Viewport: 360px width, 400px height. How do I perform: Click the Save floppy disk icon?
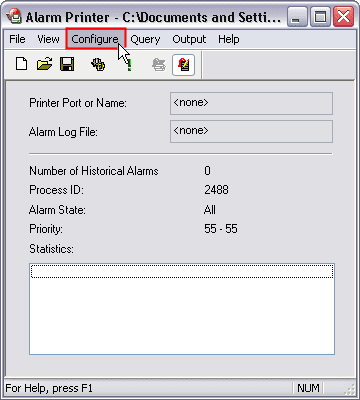tap(67, 64)
